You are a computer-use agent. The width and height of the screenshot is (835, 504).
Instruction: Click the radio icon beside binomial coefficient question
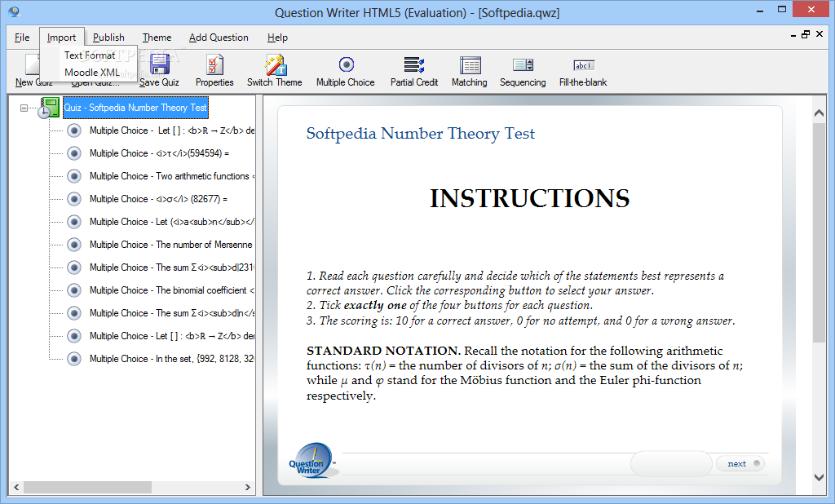click(74, 290)
